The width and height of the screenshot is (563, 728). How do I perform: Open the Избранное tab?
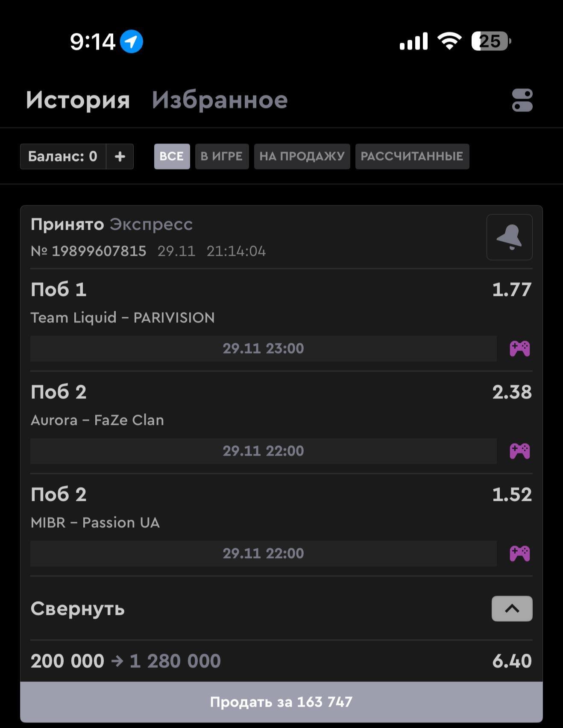pyautogui.click(x=220, y=100)
